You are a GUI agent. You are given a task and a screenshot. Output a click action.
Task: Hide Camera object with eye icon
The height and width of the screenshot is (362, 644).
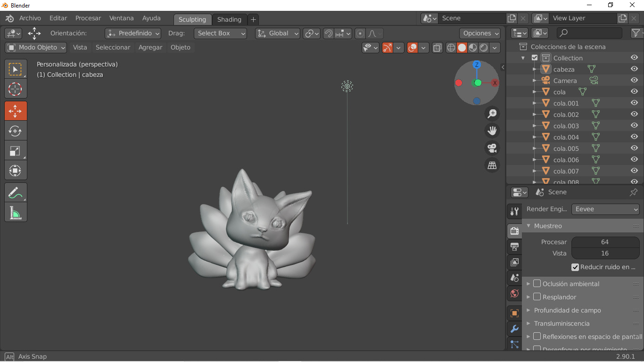(x=634, y=81)
